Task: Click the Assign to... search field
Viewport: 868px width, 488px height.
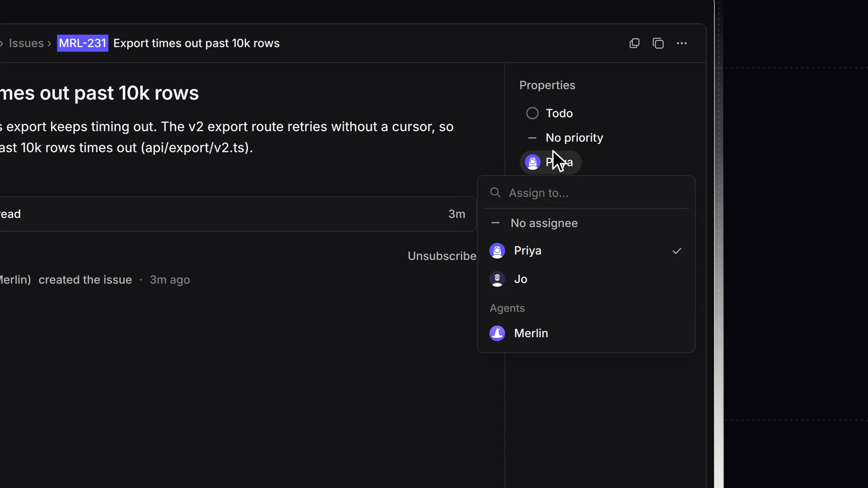Action: [x=586, y=193]
